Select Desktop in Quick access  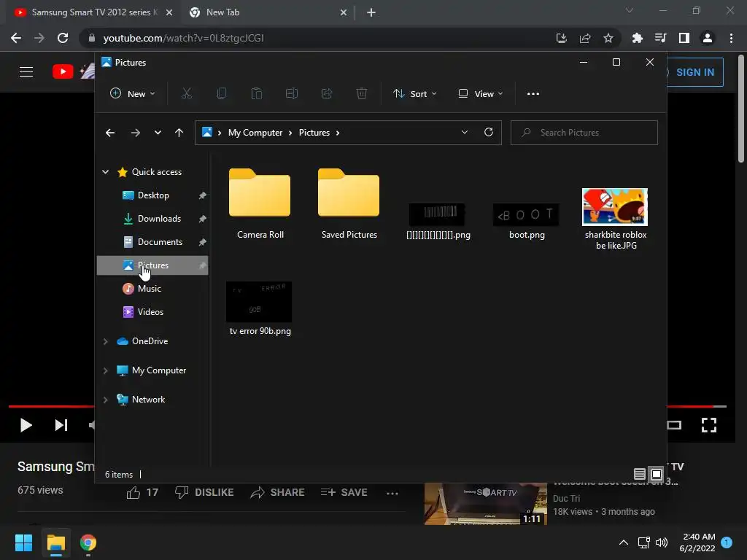(152, 195)
